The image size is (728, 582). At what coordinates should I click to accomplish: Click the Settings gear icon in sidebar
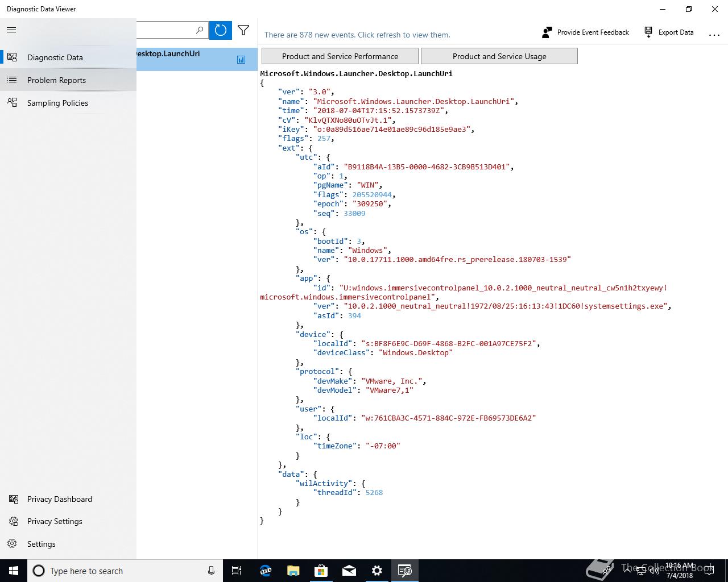click(x=13, y=544)
